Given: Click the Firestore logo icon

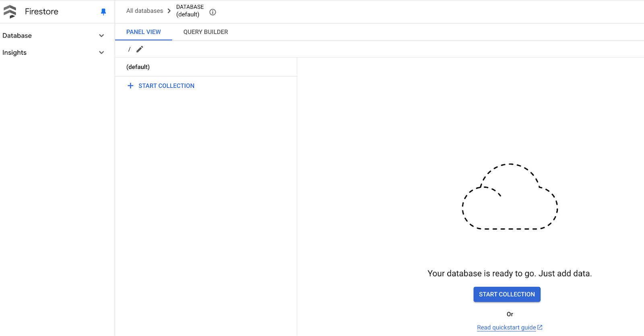Looking at the screenshot, I should [x=10, y=12].
